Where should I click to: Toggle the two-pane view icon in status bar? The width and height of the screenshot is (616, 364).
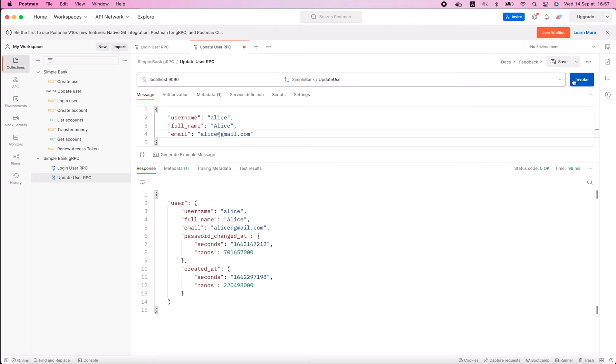(x=601, y=360)
